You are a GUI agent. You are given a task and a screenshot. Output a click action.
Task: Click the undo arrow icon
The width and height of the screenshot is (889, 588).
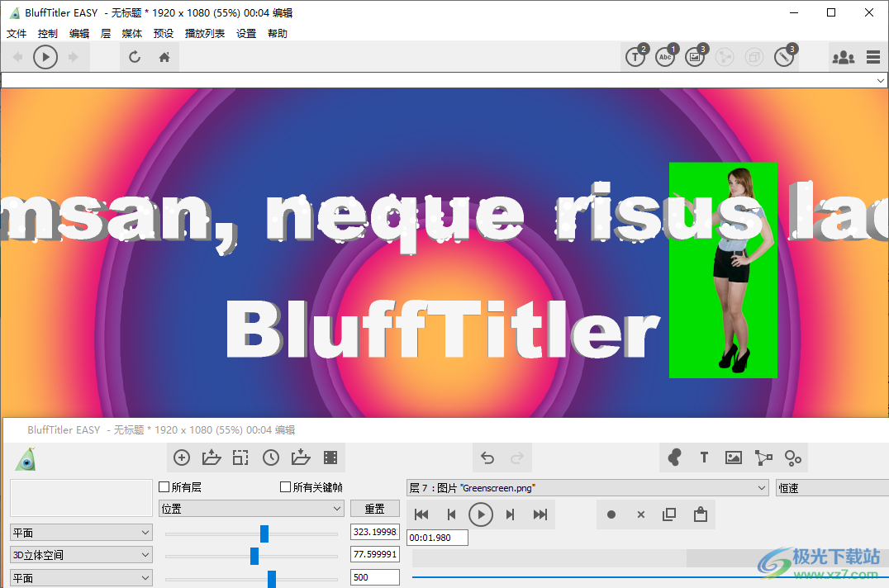click(x=487, y=458)
